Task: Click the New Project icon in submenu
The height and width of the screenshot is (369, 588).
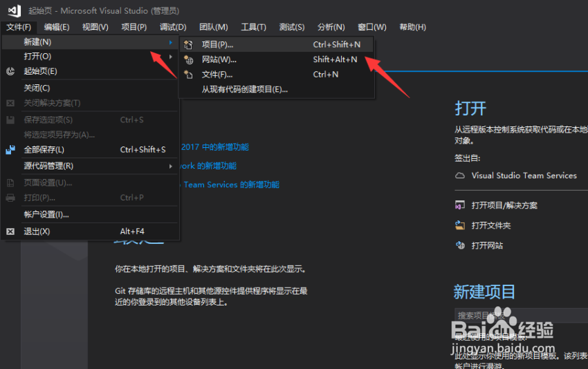Action: click(188, 45)
